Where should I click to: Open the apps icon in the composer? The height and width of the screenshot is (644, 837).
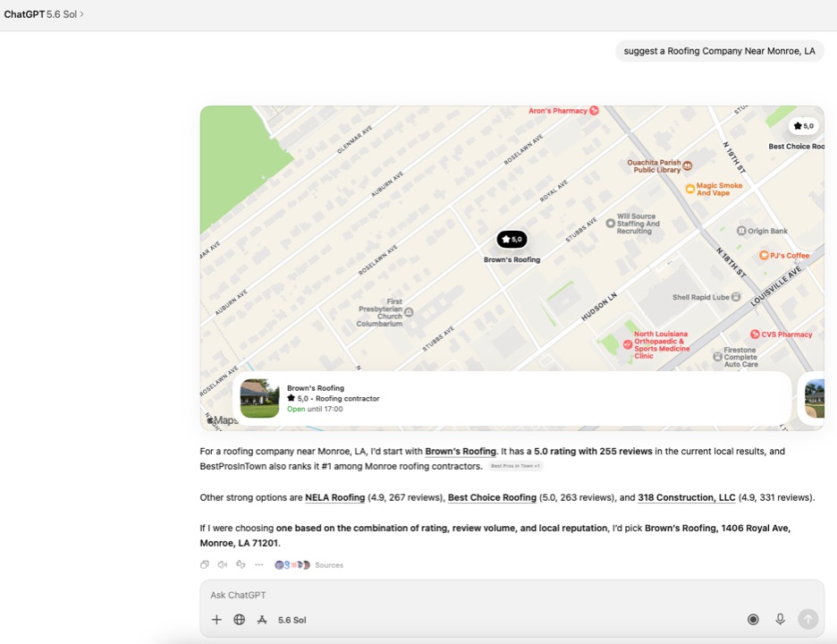(x=262, y=620)
